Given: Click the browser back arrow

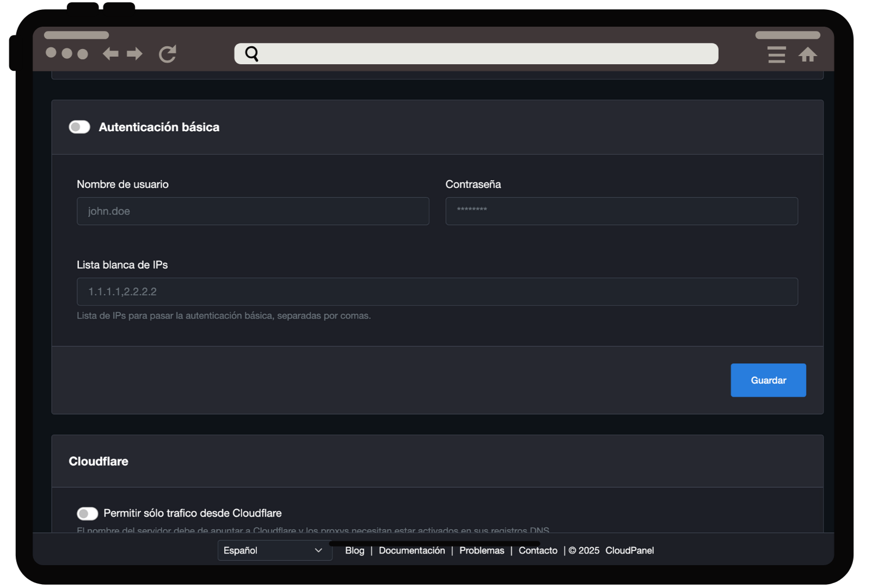Looking at the screenshot, I should coord(111,54).
